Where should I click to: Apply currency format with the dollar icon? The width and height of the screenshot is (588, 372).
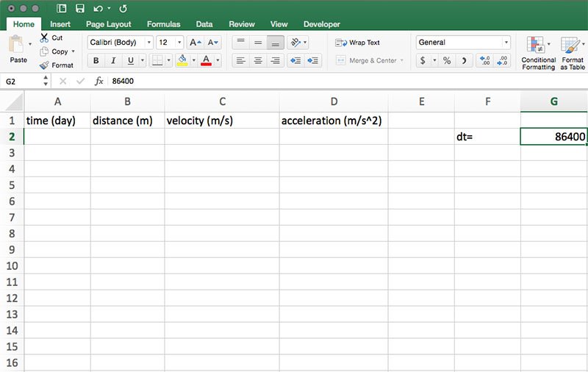click(x=423, y=61)
